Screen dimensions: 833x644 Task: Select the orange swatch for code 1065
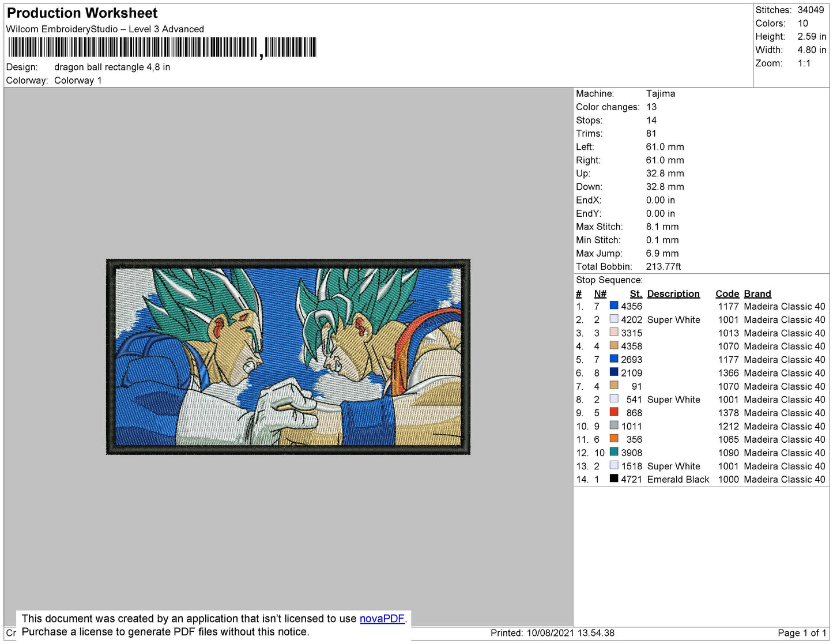pos(614,439)
